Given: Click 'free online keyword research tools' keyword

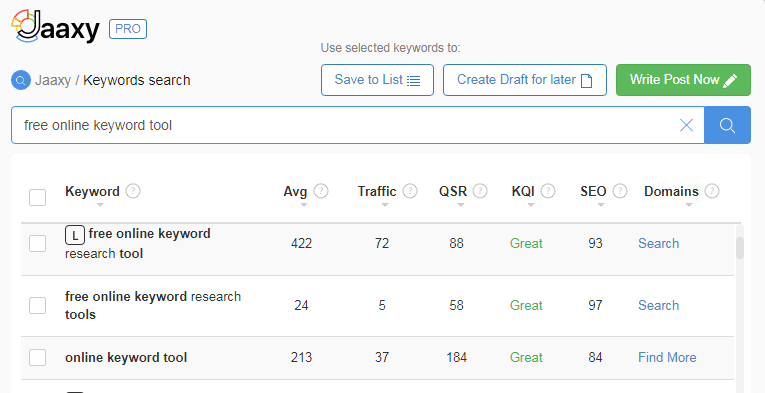Looking at the screenshot, I should click(x=153, y=305).
